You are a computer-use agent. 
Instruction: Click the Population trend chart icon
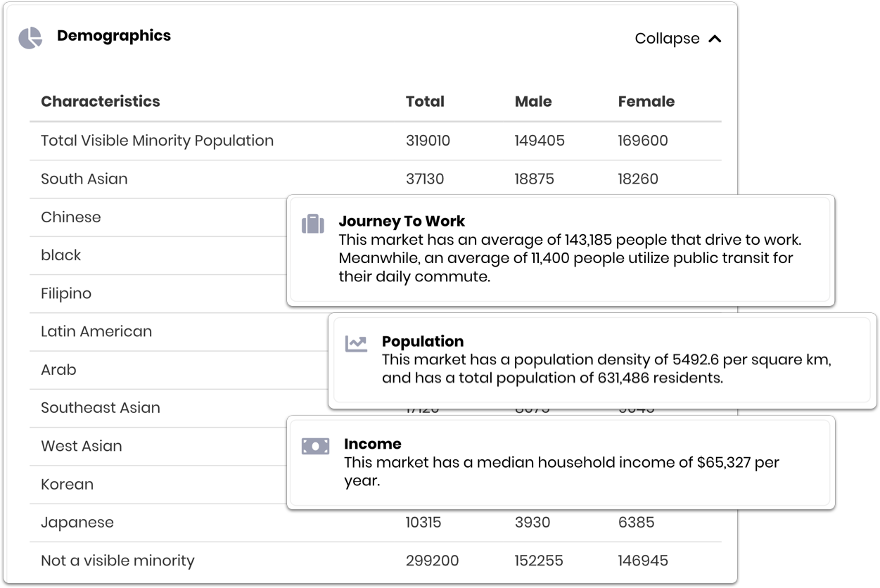click(x=356, y=344)
